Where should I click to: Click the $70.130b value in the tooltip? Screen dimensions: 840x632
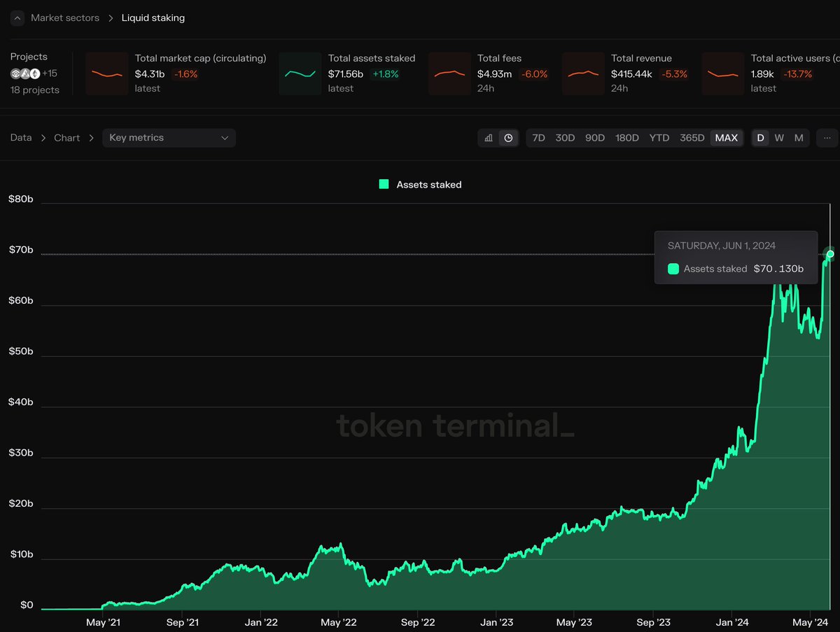pos(778,269)
